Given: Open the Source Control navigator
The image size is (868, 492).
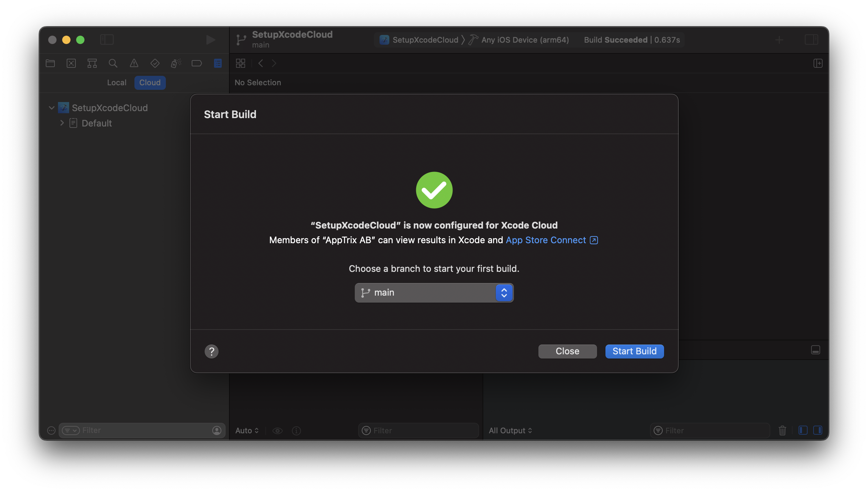Looking at the screenshot, I should point(71,63).
